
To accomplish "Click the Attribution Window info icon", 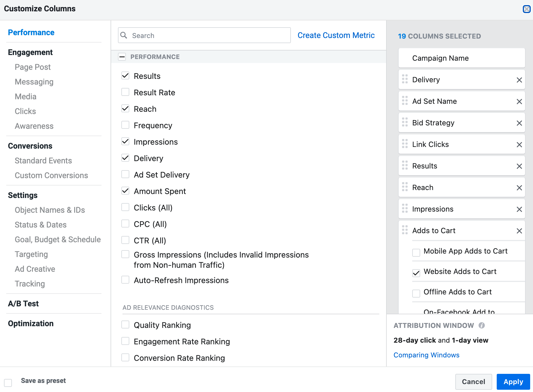I will (481, 325).
